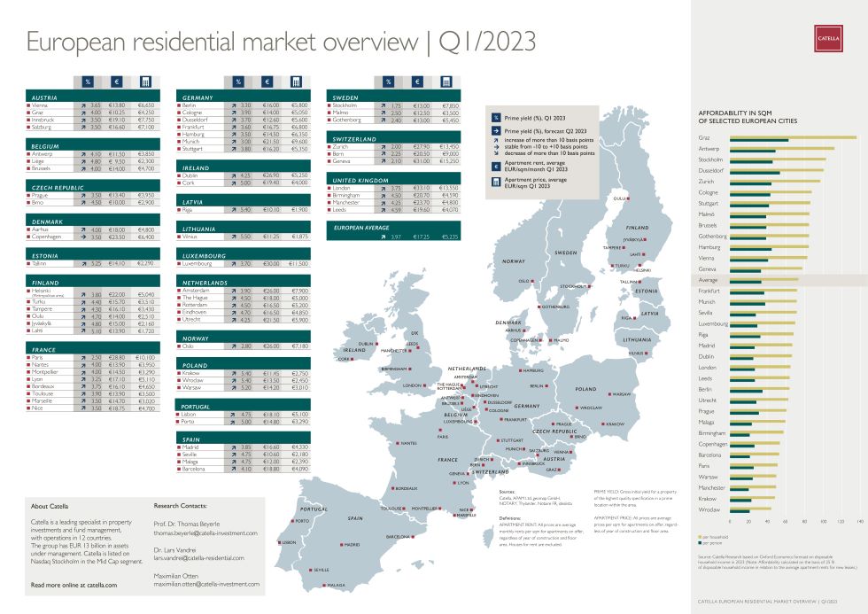Select the FRANCE table header

pos(45,350)
